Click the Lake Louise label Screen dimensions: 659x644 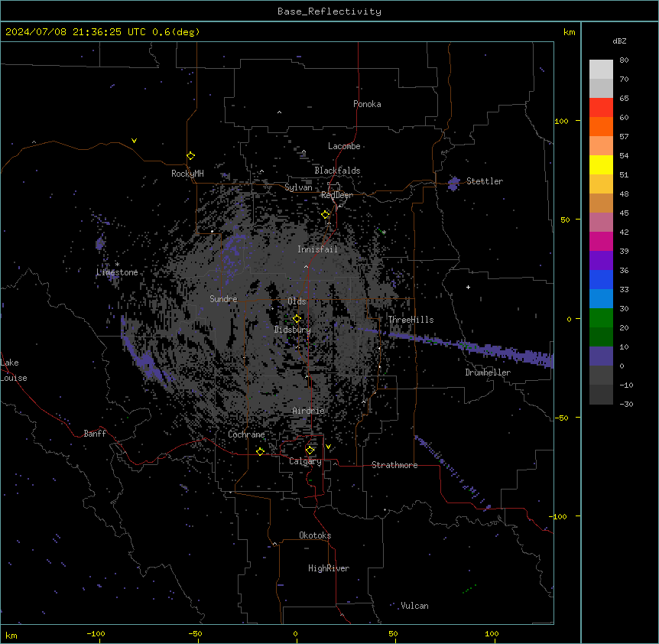(x=14, y=370)
